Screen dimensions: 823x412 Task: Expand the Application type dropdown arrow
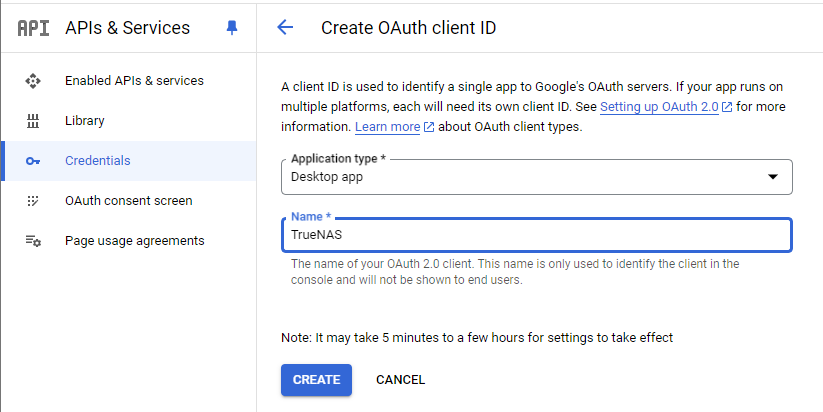pos(772,177)
